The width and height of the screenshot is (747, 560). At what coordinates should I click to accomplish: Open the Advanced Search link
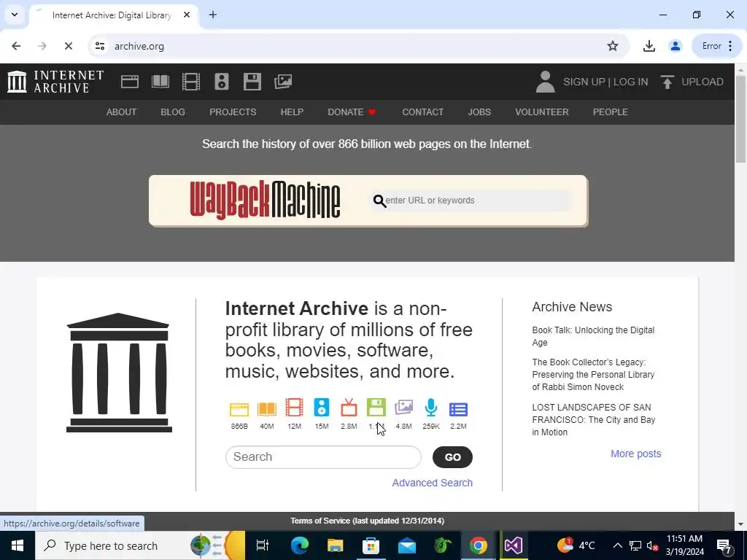[432, 483]
